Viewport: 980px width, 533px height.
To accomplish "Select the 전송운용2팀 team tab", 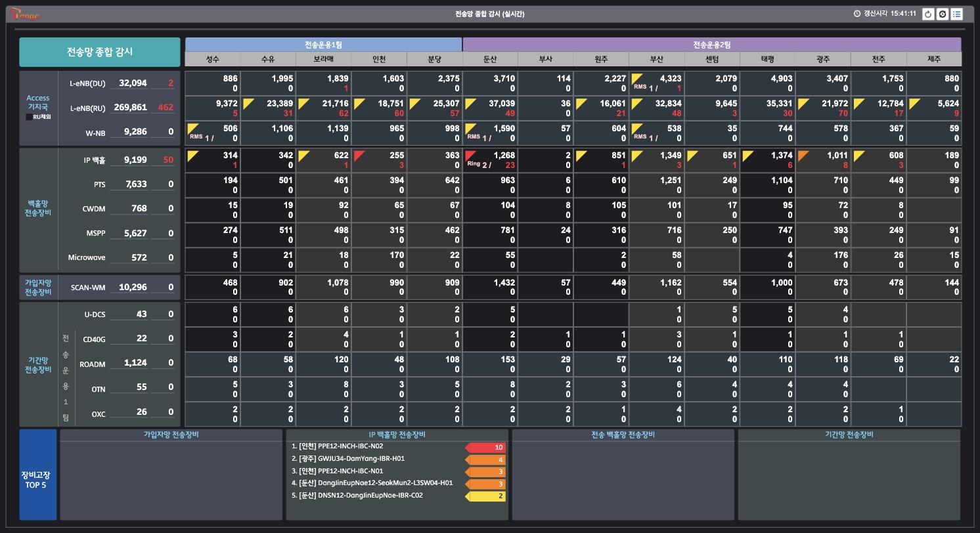I will pyautogui.click(x=712, y=45).
